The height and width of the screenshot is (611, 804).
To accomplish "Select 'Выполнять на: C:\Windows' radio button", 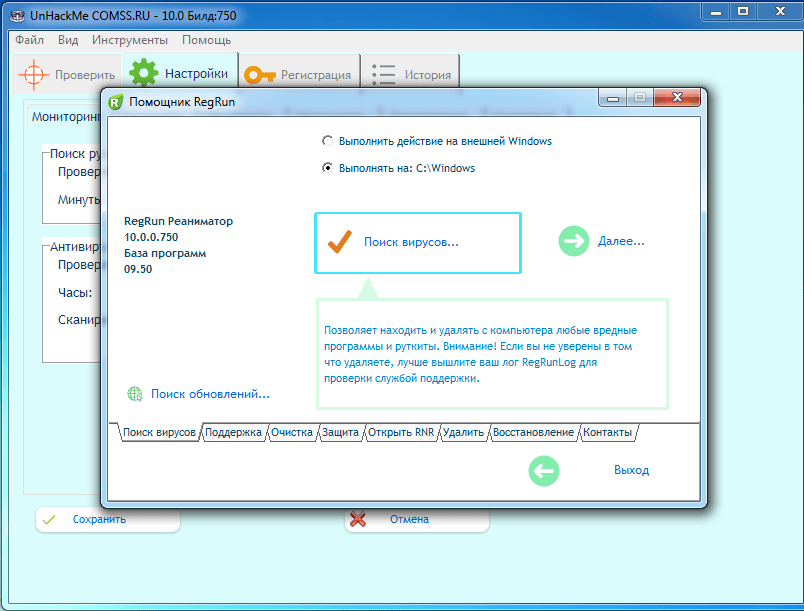I will [327, 168].
